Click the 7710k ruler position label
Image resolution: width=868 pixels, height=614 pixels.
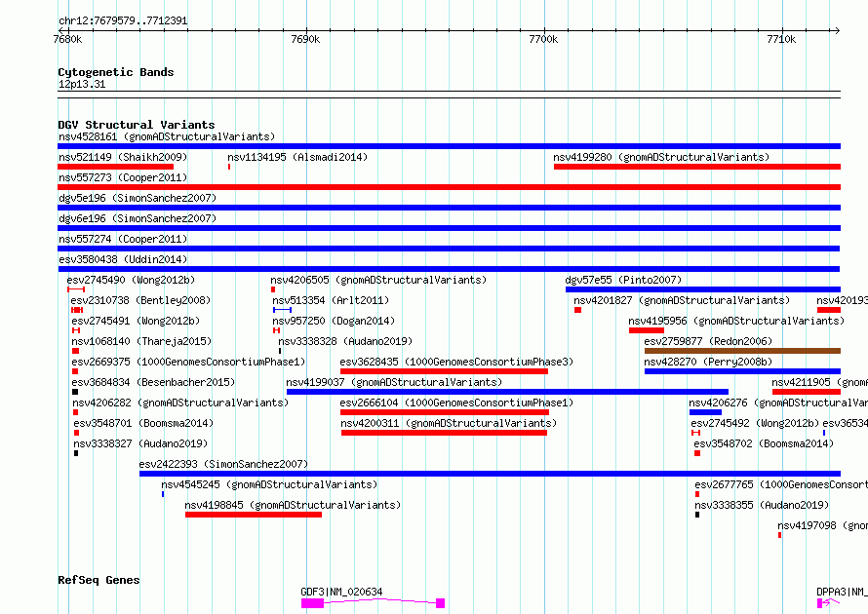point(781,39)
